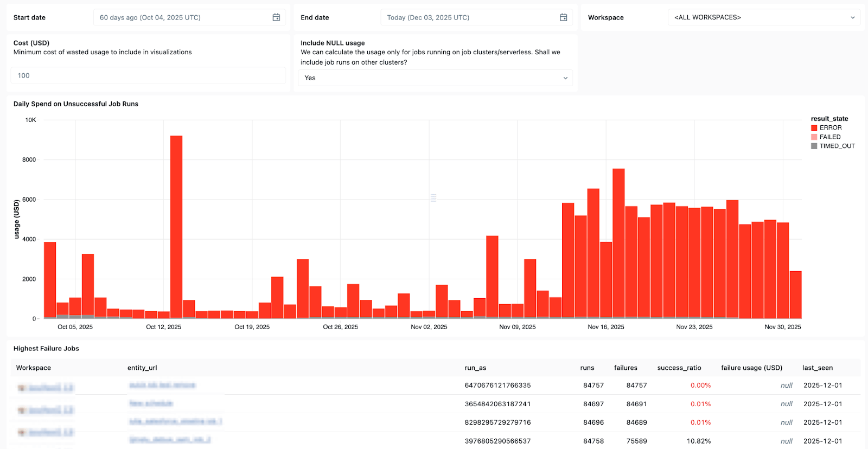Open the Start date calendar picker icon
Image resolution: width=868 pixels, height=449 pixels.
(x=276, y=17)
